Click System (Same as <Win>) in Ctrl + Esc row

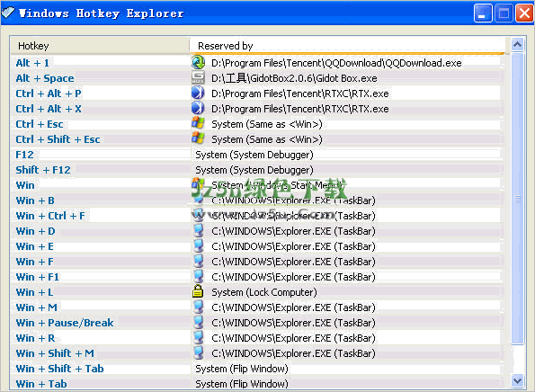pyautogui.click(x=267, y=124)
